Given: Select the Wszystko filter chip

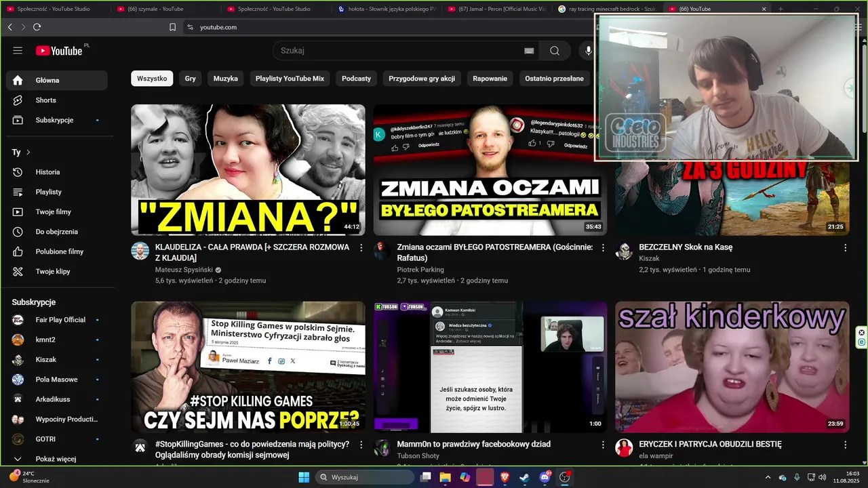Looking at the screenshot, I should [x=152, y=79].
